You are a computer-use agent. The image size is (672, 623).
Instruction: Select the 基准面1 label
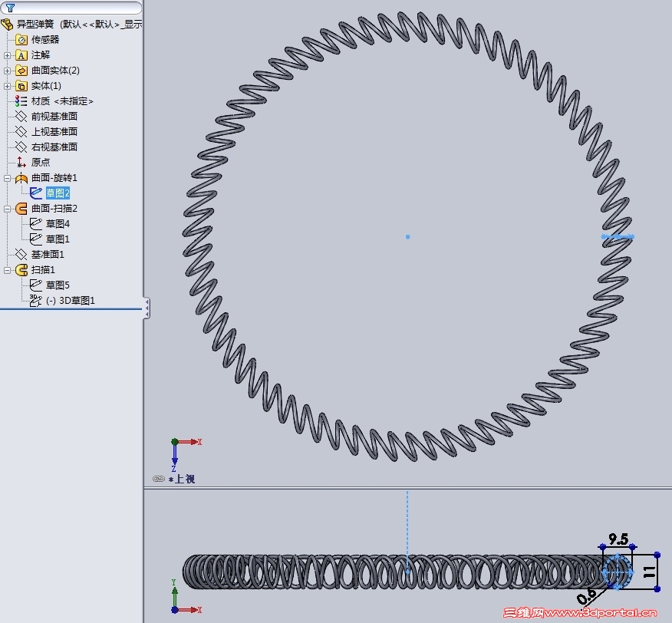click(48, 255)
